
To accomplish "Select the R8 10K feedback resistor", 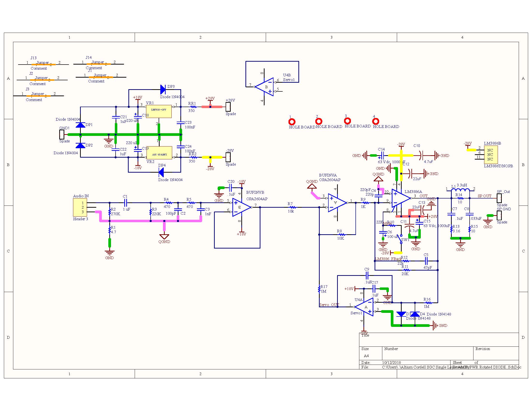I will 342,235.
